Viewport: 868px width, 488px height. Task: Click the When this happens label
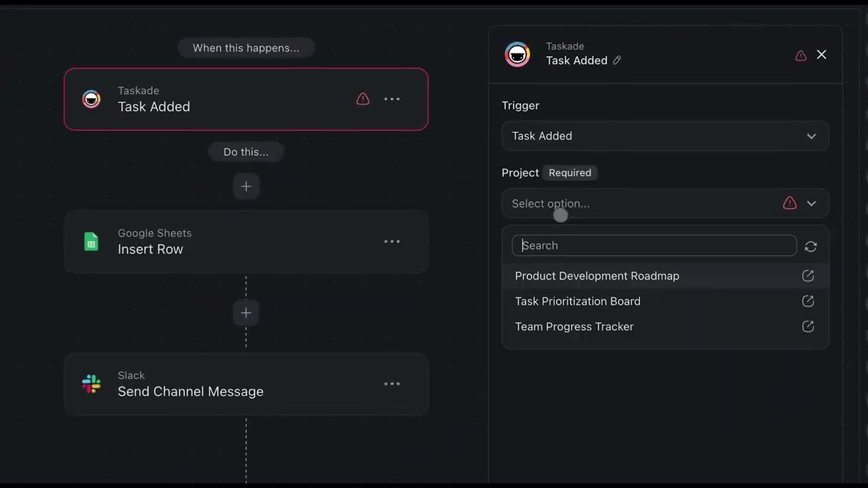[246, 48]
